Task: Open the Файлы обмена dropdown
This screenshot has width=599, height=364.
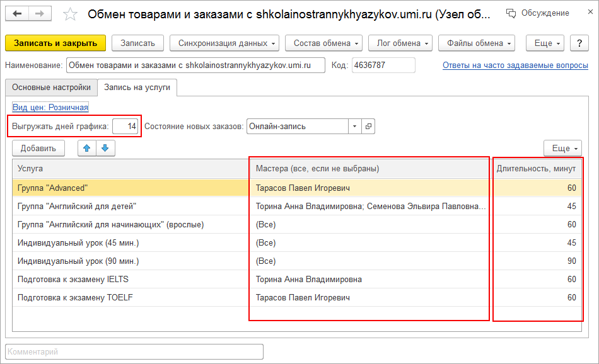Action: coord(477,43)
